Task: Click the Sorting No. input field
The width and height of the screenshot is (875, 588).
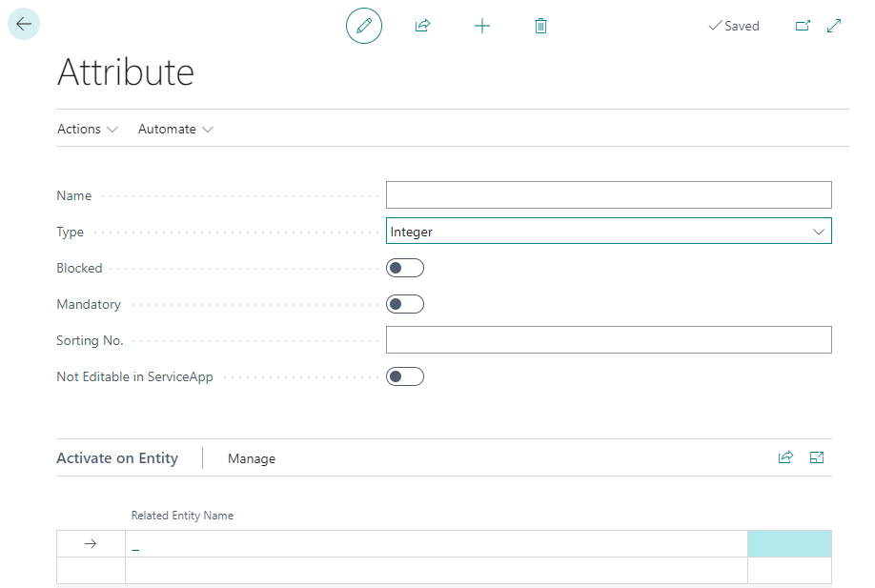Action: tap(608, 340)
